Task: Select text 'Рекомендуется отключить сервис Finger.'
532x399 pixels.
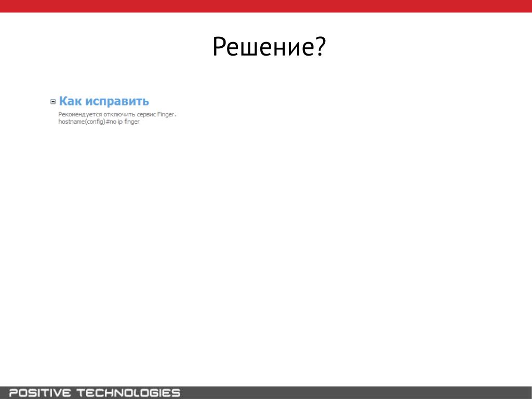Action: point(117,114)
